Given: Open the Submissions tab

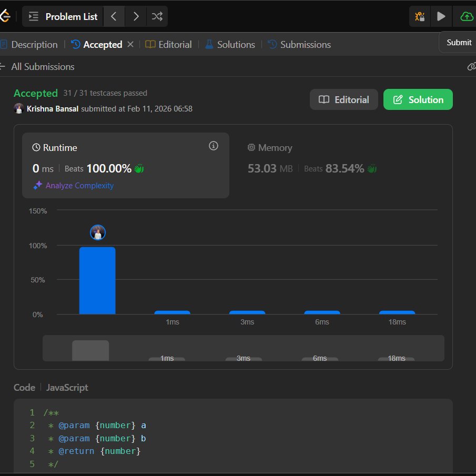Looking at the screenshot, I should point(299,45).
